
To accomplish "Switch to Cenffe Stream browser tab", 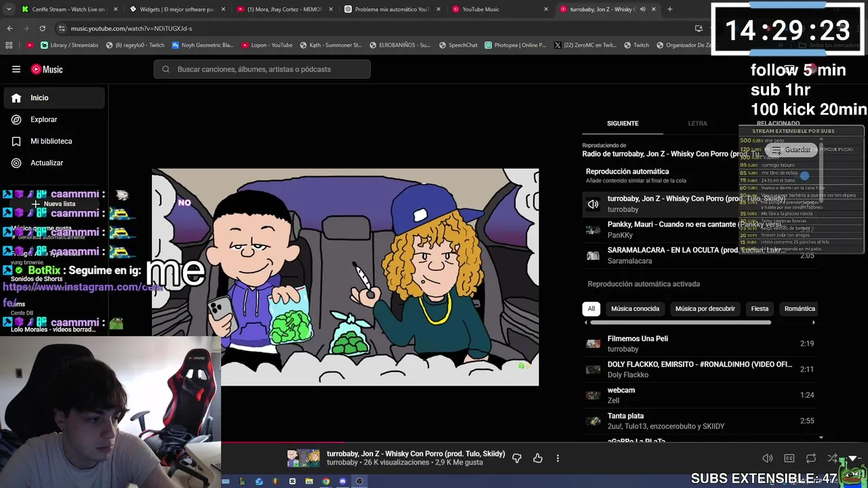I will (68, 9).
